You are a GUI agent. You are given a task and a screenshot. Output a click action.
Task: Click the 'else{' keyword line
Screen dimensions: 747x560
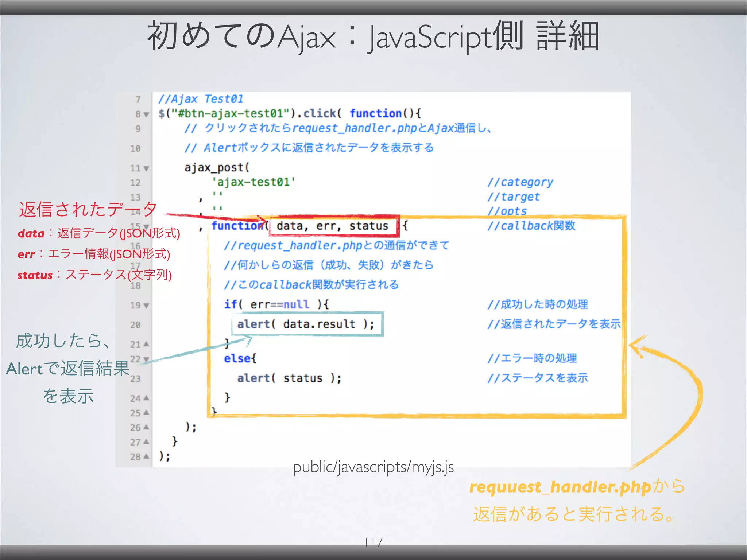point(240,358)
